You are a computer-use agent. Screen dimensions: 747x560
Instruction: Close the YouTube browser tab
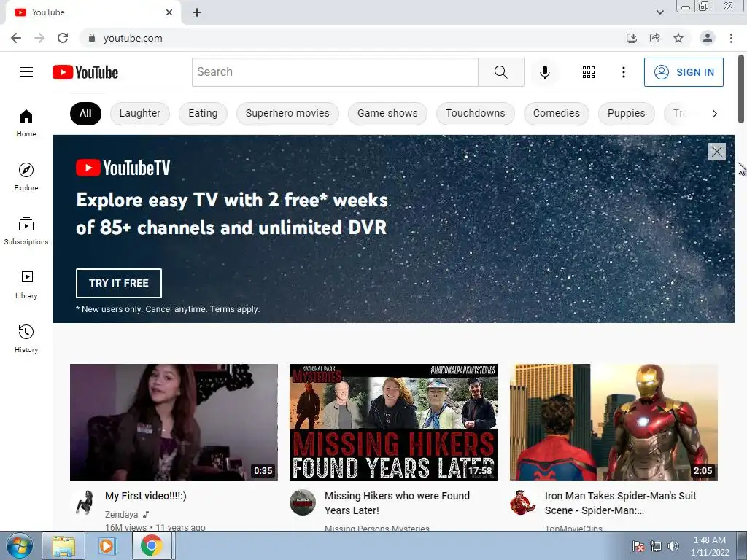pos(169,12)
